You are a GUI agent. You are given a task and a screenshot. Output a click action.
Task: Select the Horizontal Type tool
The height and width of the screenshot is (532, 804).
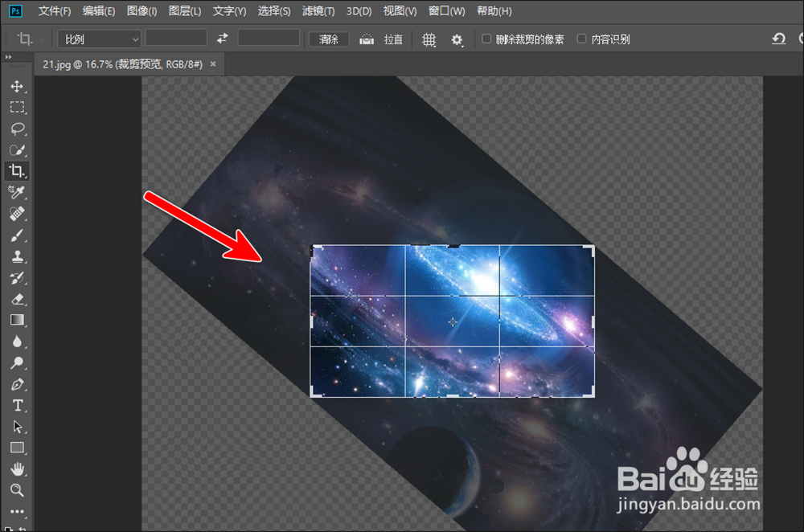pos(17,405)
